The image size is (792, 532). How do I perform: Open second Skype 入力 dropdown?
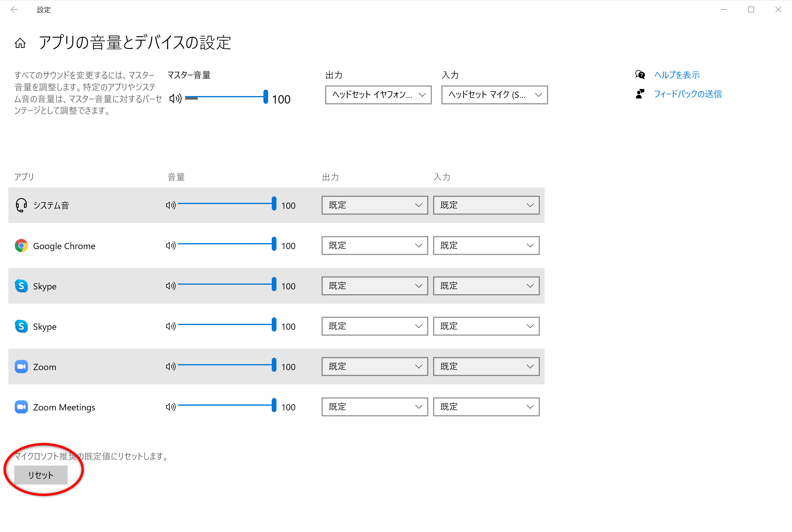click(486, 326)
